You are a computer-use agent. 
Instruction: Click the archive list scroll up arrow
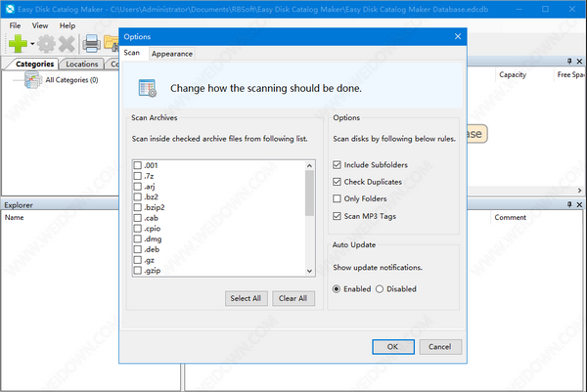[309, 165]
